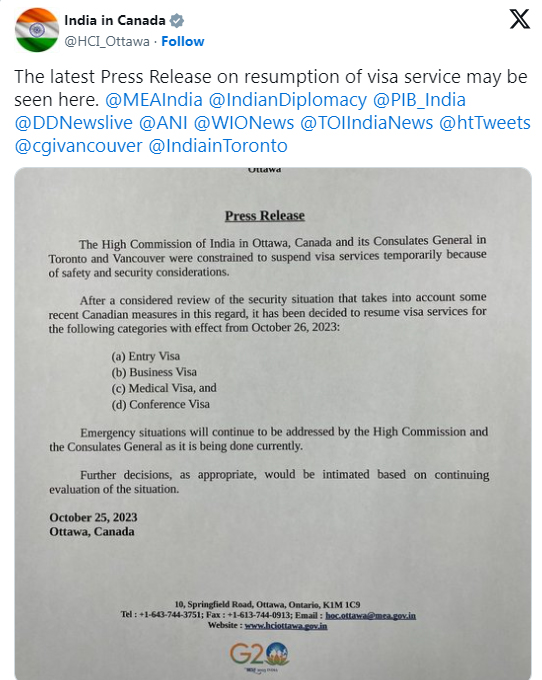Open the @ANI mention
The width and height of the screenshot is (542, 680).
point(163,123)
